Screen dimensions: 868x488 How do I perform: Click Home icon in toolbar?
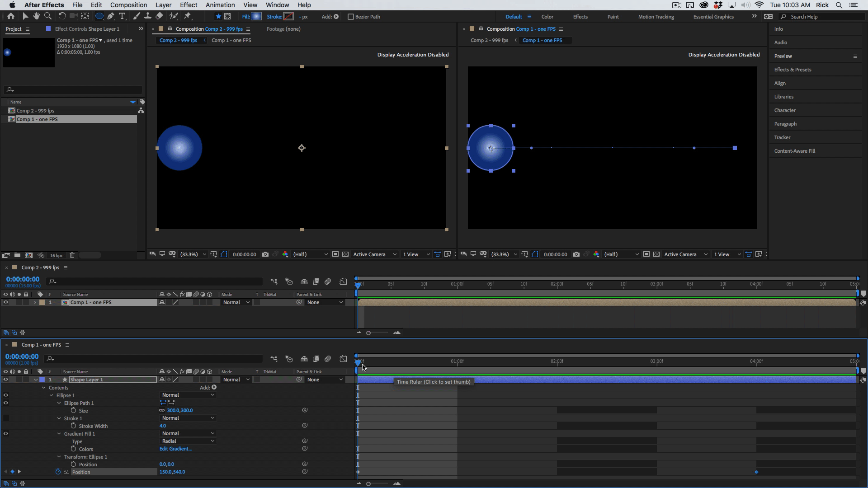[x=11, y=16]
